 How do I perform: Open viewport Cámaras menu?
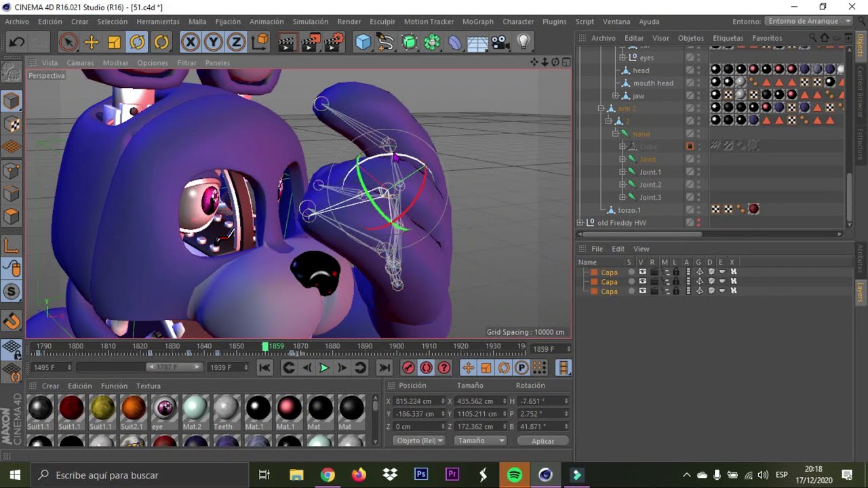click(80, 62)
